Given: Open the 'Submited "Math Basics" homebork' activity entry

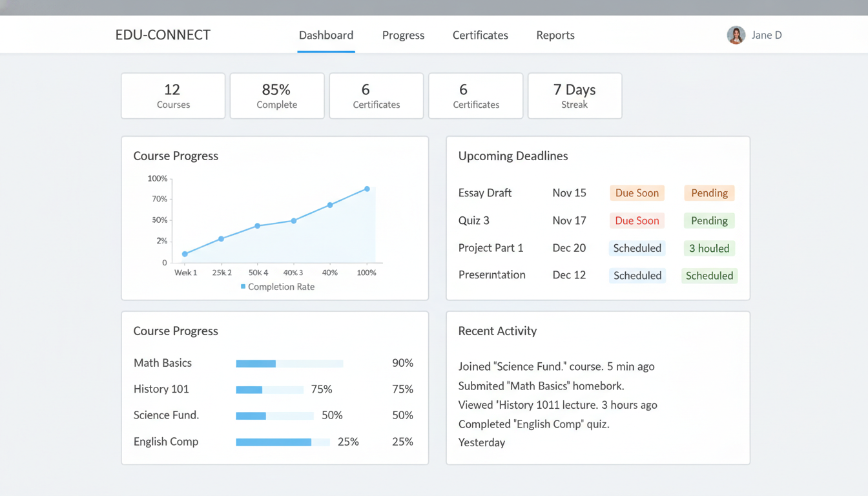Looking at the screenshot, I should (x=541, y=386).
